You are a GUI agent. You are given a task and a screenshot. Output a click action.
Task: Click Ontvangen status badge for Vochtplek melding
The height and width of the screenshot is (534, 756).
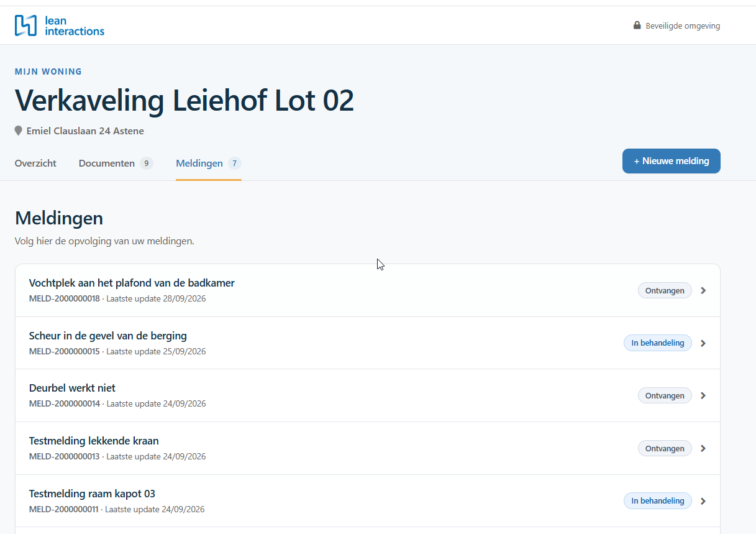click(x=665, y=290)
